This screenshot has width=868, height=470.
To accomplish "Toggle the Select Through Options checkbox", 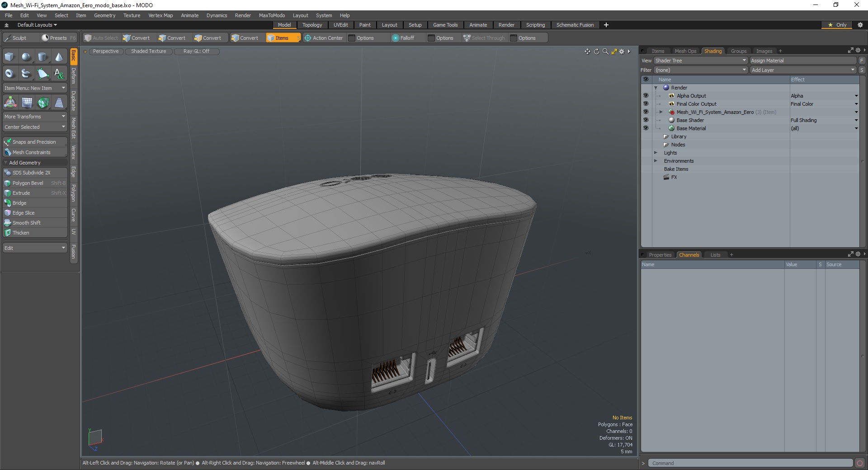I will pyautogui.click(x=514, y=38).
